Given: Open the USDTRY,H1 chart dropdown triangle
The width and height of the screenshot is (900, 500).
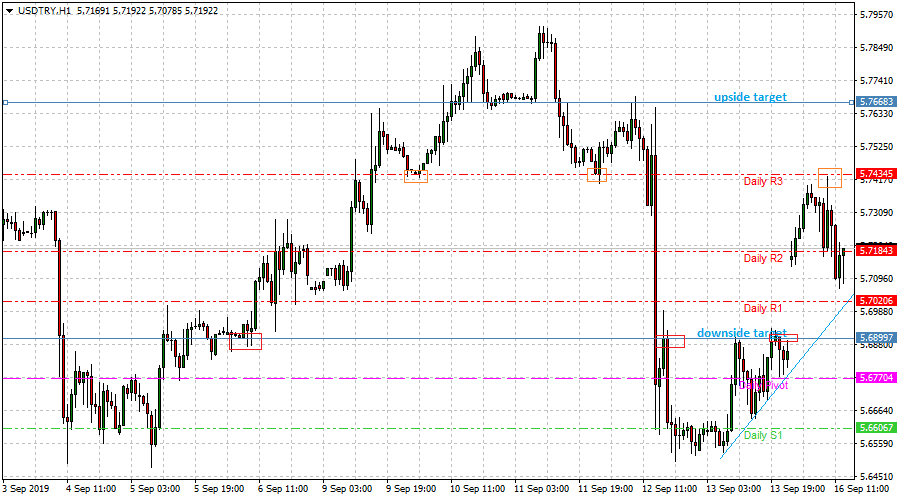Looking at the screenshot, I should coord(9,11).
